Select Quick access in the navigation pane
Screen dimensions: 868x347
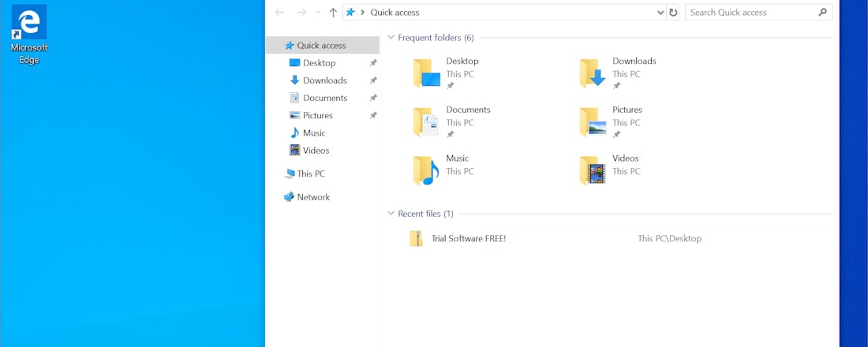(x=322, y=46)
